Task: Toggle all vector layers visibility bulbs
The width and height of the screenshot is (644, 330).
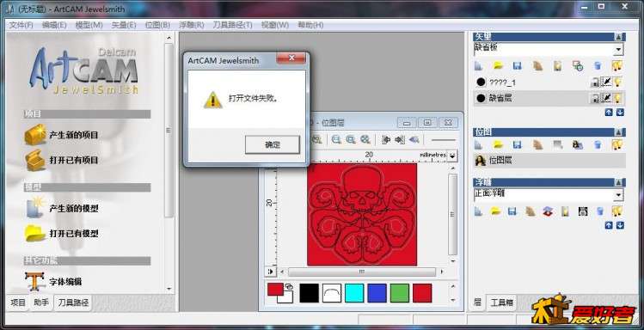Action: tap(616, 65)
